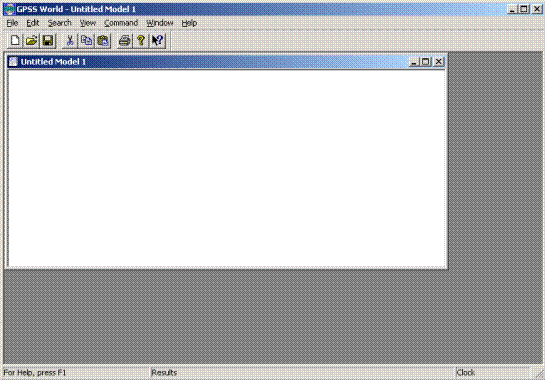Copy selection with the Copy icon
This screenshot has height=381, width=545.
click(86, 41)
